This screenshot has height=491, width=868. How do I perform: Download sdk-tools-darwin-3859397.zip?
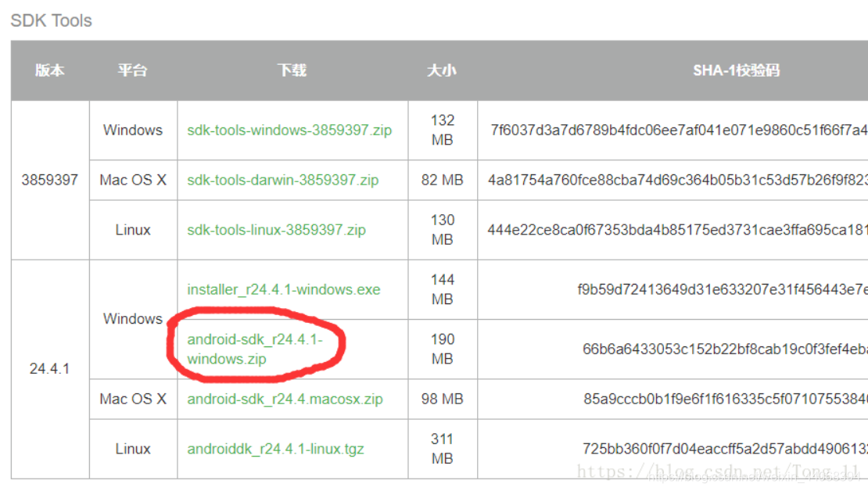click(283, 180)
